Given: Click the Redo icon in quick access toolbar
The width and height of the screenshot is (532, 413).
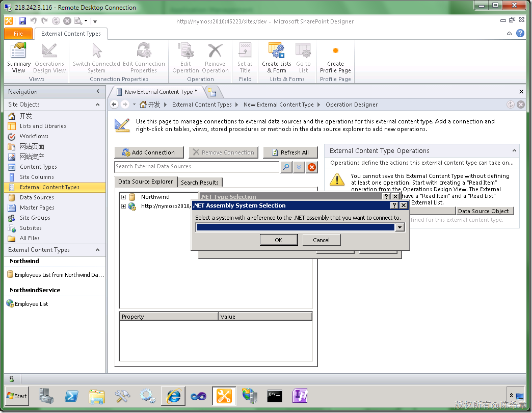Looking at the screenshot, I should pos(44,21).
